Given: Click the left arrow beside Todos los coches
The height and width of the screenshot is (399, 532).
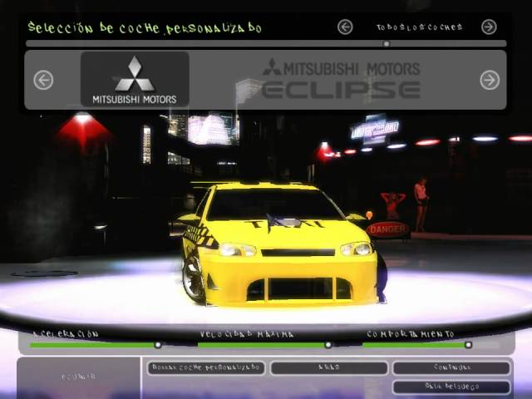Looking at the screenshot, I should click(x=345, y=27).
